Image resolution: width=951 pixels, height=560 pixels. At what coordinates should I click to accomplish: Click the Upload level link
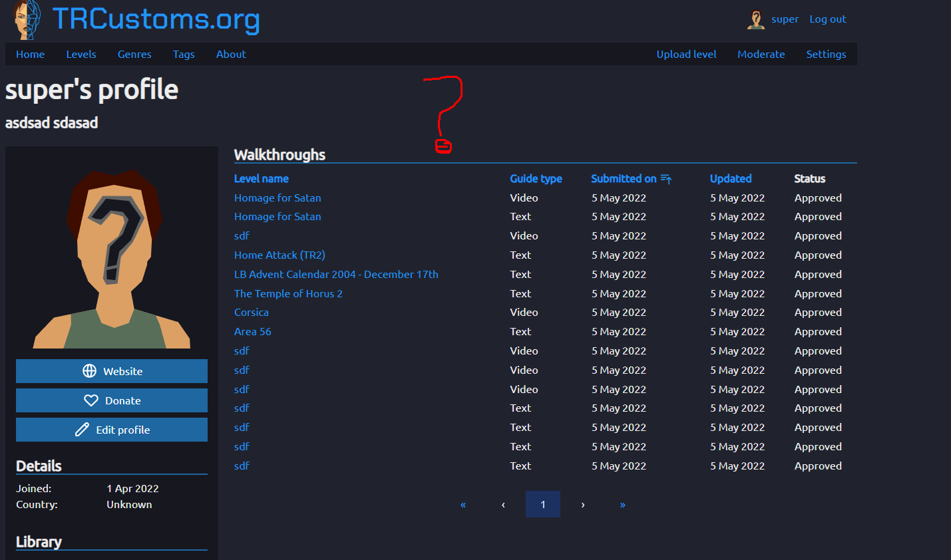[686, 54]
